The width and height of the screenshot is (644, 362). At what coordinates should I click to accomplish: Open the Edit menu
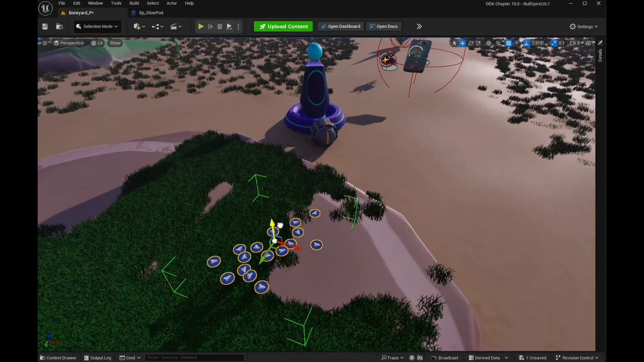tap(77, 3)
